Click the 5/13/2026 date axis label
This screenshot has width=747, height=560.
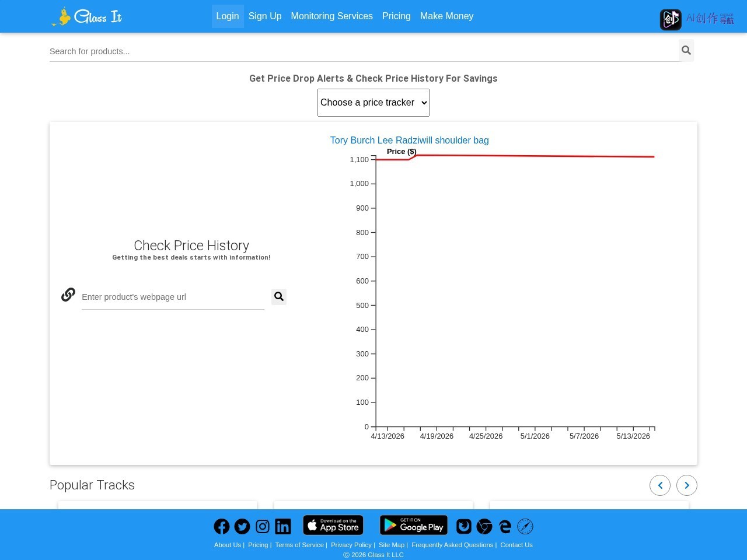point(633,436)
